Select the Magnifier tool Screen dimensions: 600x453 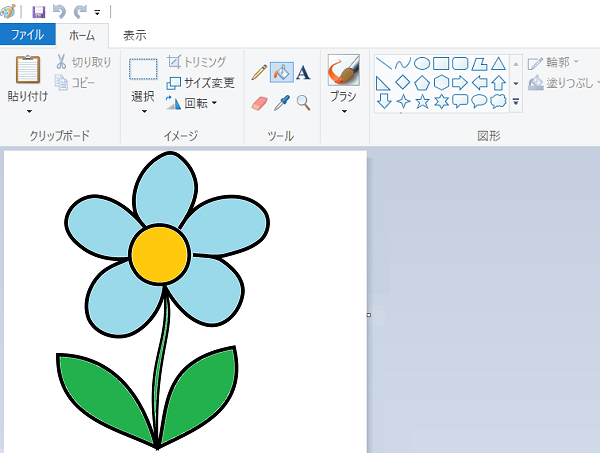(x=303, y=103)
